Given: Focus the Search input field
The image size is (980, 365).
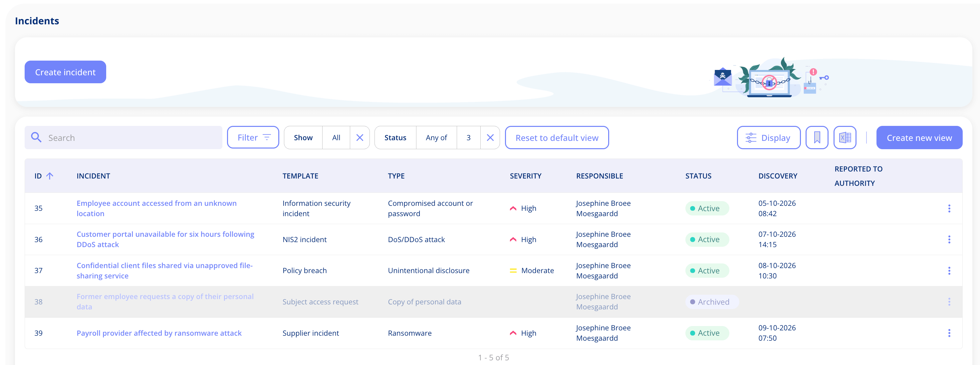Looking at the screenshot, I should tap(123, 138).
